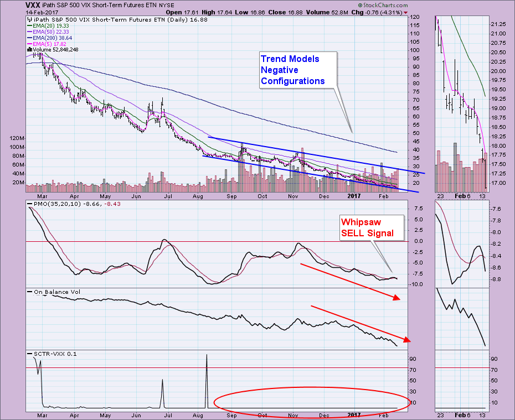Click the Chg -0.76 (-4.31%) value
515x420 pixels.
(x=377, y=12)
